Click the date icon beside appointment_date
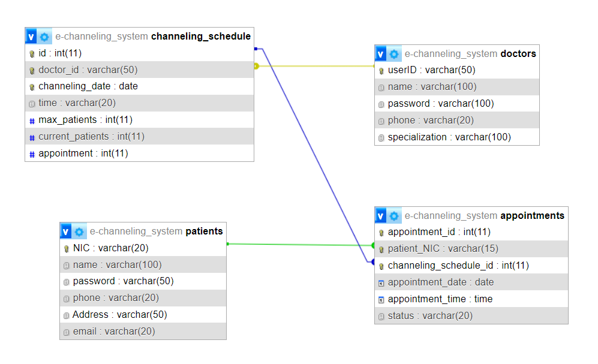Screen dimensions: 598x364 [x=381, y=283]
